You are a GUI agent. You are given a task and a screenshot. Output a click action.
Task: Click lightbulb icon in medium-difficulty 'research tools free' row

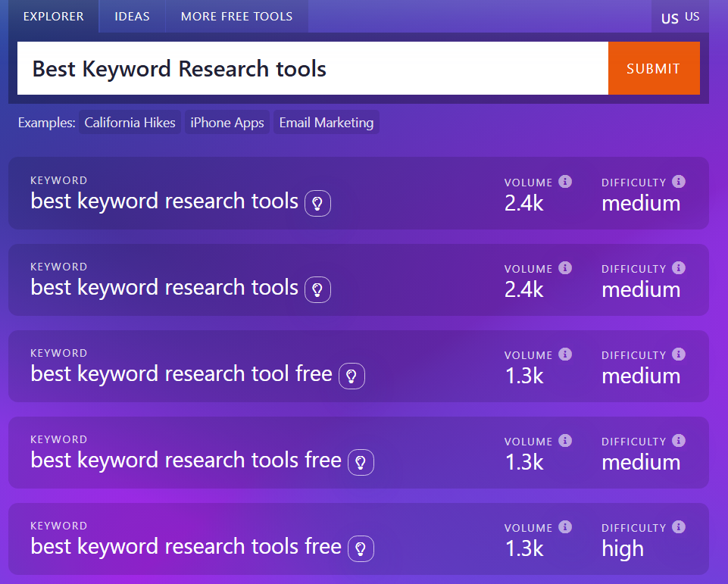(361, 462)
